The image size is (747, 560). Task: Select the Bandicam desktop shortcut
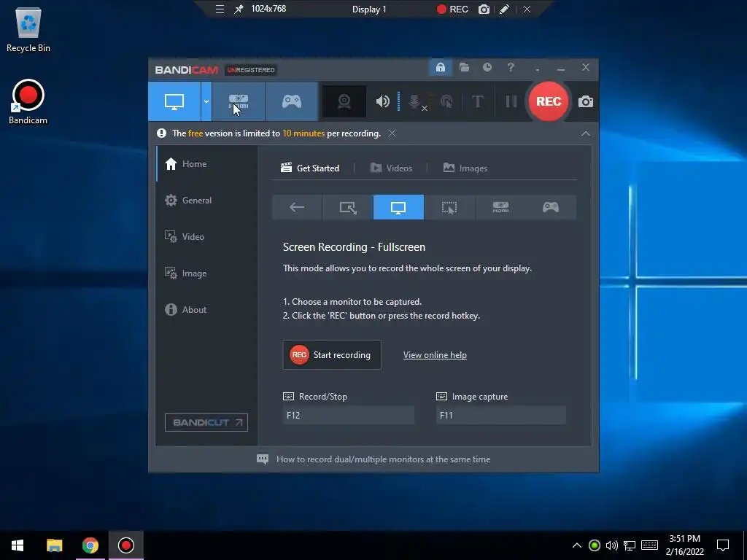click(x=28, y=102)
